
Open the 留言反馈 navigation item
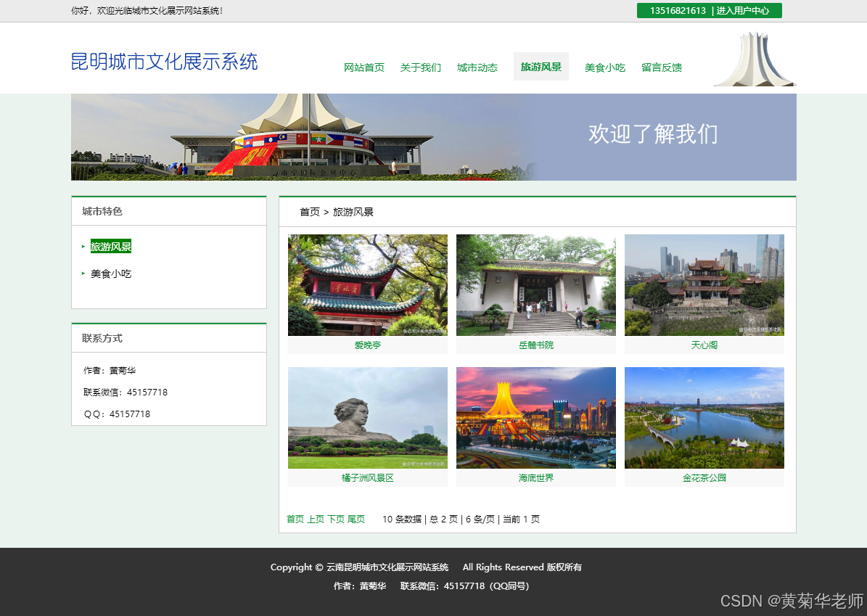click(x=661, y=67)
